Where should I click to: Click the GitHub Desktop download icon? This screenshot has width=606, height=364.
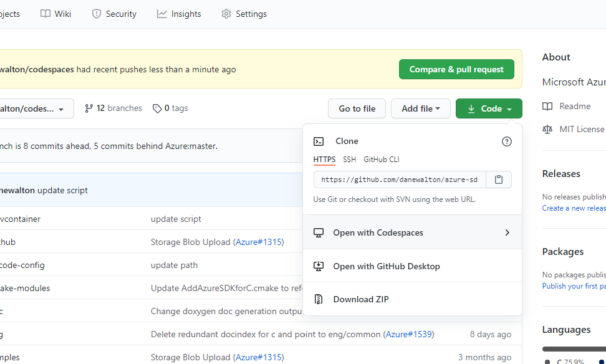pos(319,266)
